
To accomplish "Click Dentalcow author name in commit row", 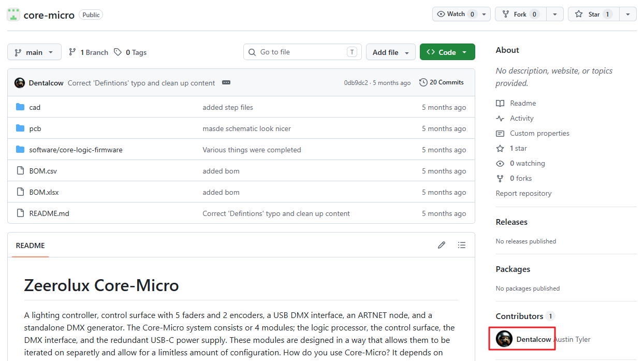I will (46, 83).
